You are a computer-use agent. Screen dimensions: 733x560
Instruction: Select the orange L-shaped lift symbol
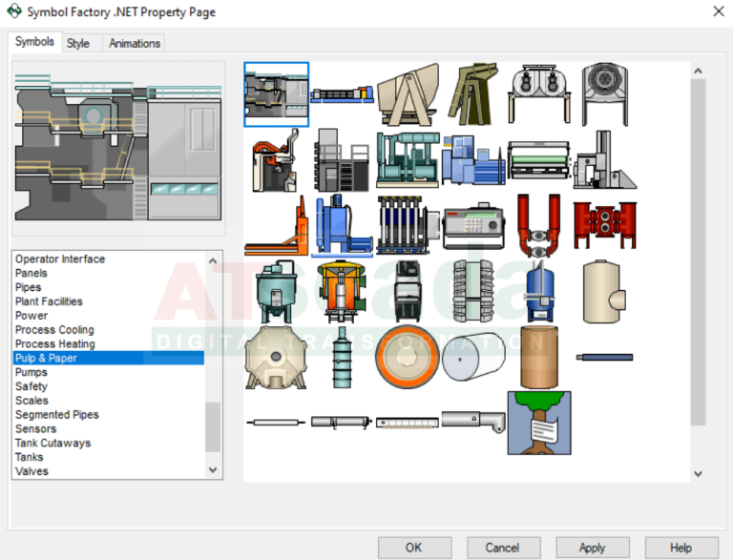point(276,226)
